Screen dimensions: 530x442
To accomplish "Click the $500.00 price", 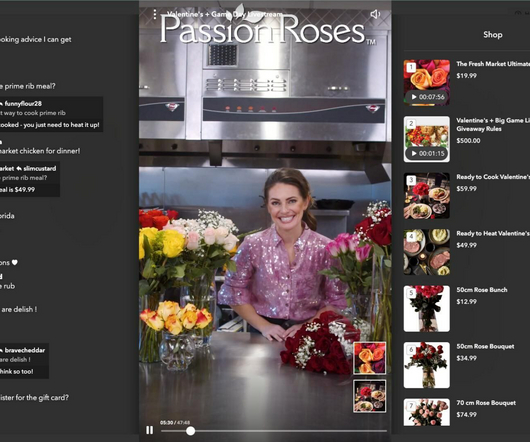I will pyautogui.click(x=468, y=141).
